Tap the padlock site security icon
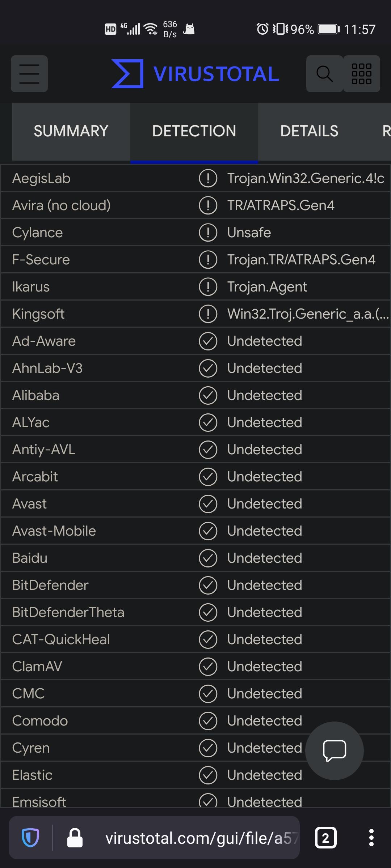Image resolution: width=391 pixels, height=868 pixels. (75, 838)
